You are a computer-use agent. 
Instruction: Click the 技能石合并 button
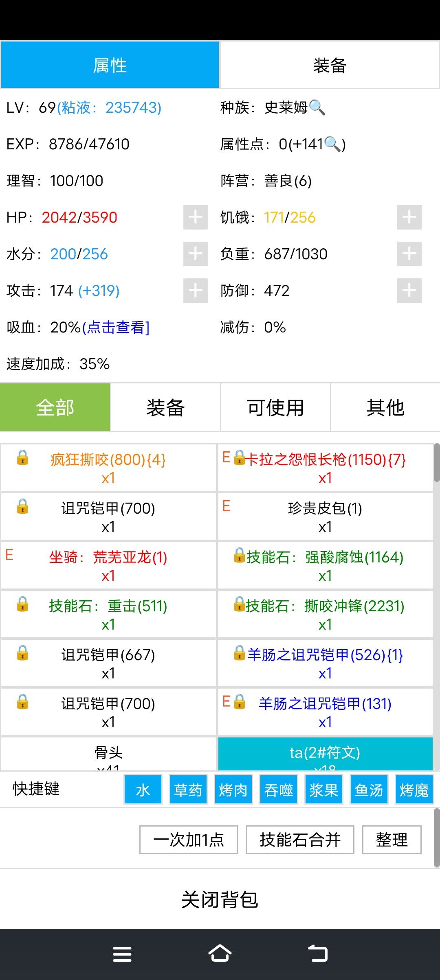[300, 840]
